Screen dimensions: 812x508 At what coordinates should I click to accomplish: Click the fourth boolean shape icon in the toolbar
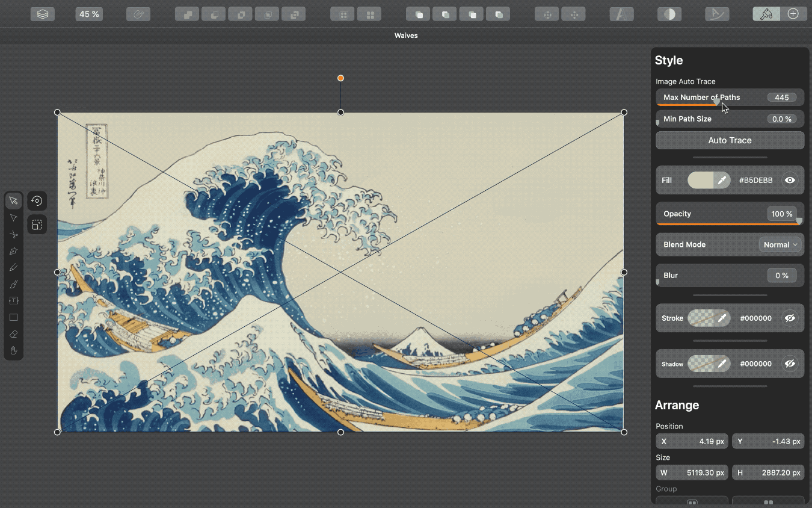click(x=266, y=14)
